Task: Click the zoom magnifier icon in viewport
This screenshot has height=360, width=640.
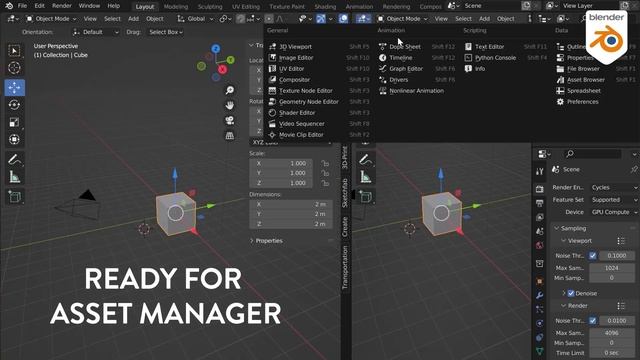Action: (x=230, y=90)
